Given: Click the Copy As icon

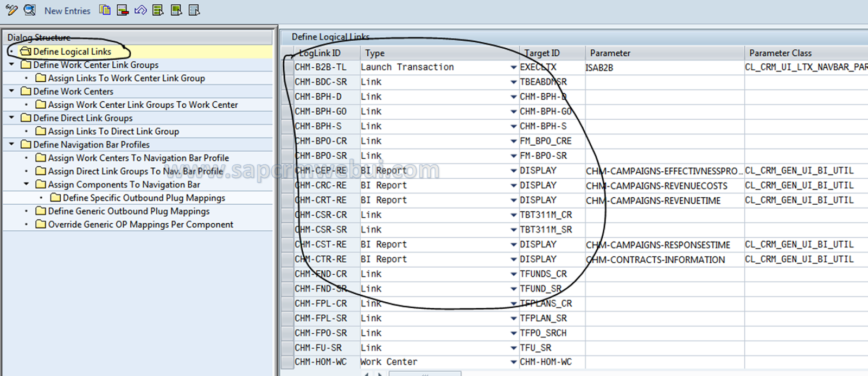Looking at the screenshot, I should tap(105, 10).
